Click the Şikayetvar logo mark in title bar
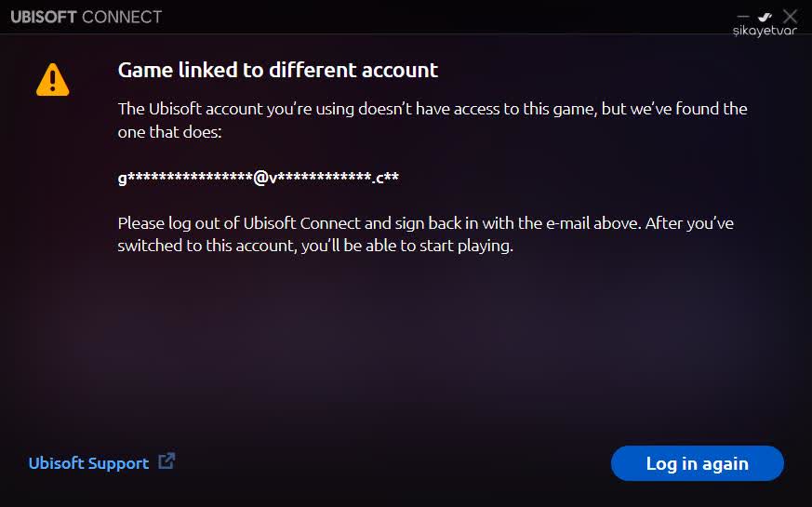The height and width of the screenshot is (507, 812). (x=765, y=16)
